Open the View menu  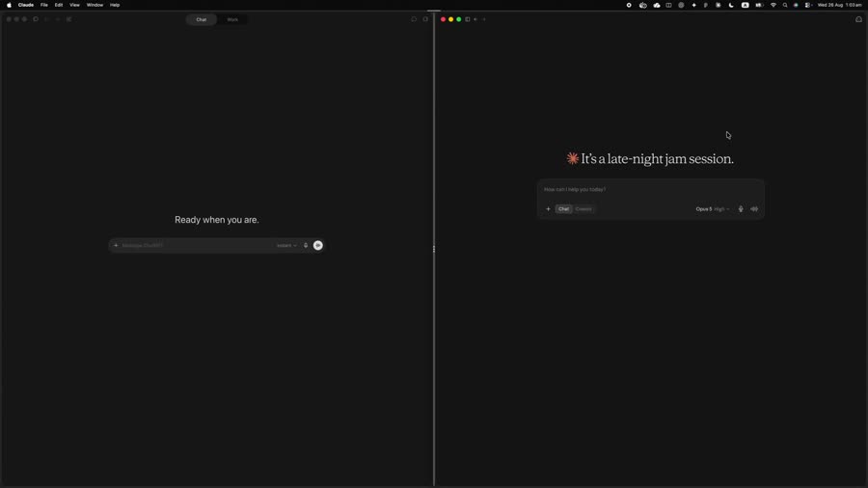[74, 5]
